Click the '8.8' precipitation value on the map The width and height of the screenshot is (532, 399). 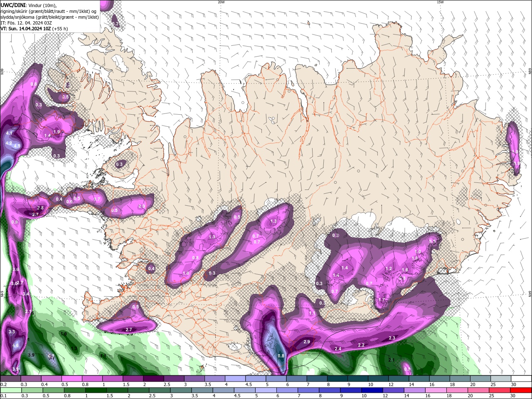pos(281,356)
